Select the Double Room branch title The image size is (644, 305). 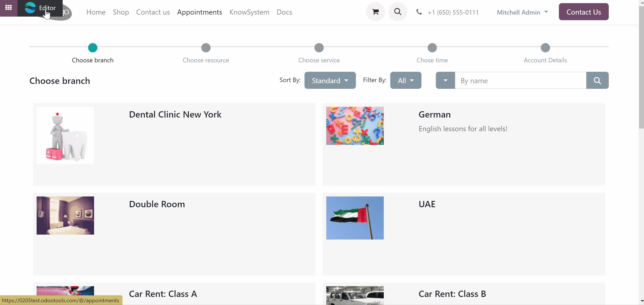(157, 204)
